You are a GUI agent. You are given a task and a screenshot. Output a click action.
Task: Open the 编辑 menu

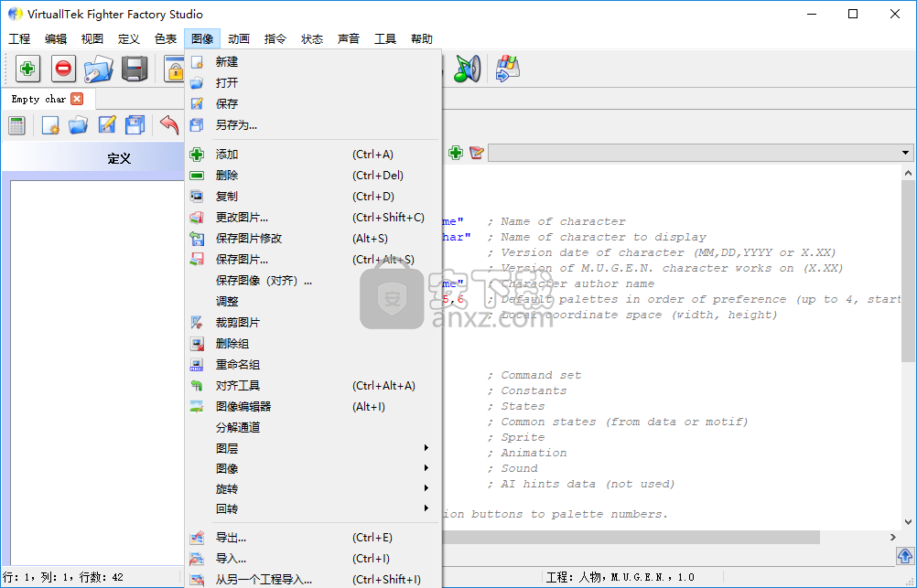[x=56, y=39]
